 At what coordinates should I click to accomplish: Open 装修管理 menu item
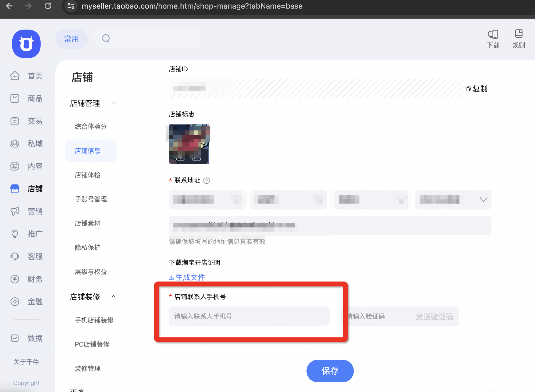(88, 368)
